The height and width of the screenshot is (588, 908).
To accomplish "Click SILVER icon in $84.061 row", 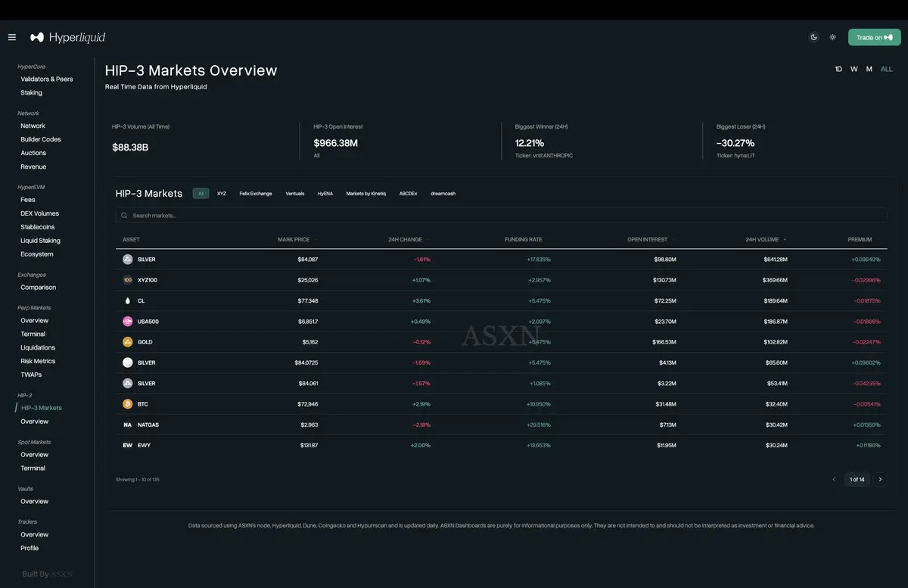I will (x=127, y=383).
